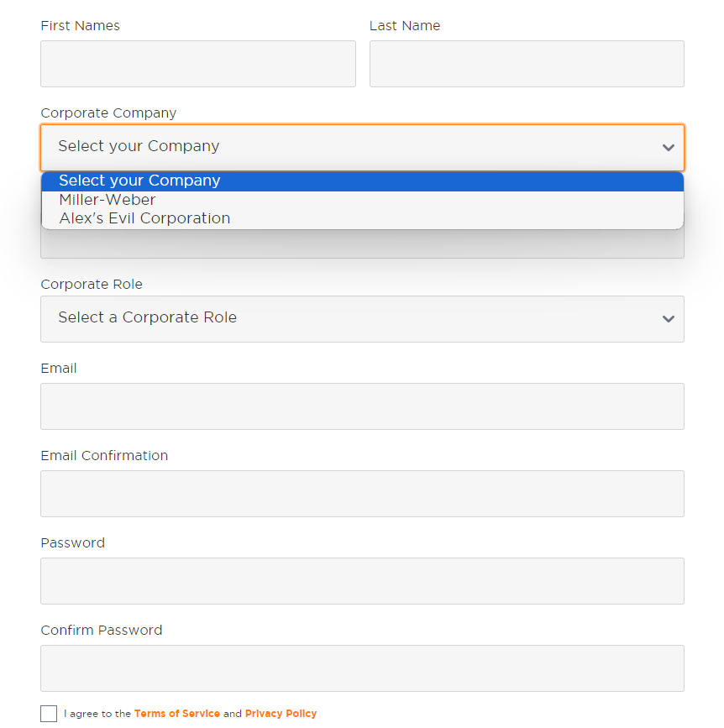The width and height of the screenshot is (724, 728).
Task: Click the Email Confirmation text box
Action: point(362,494)
